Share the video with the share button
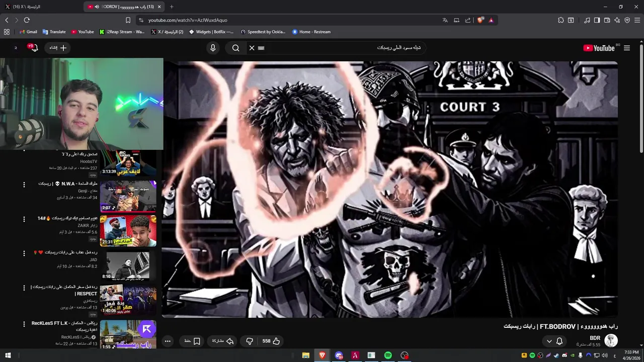The width and height of the screenshot is (644, 362). pyautogui.click(x=223, y=341)
